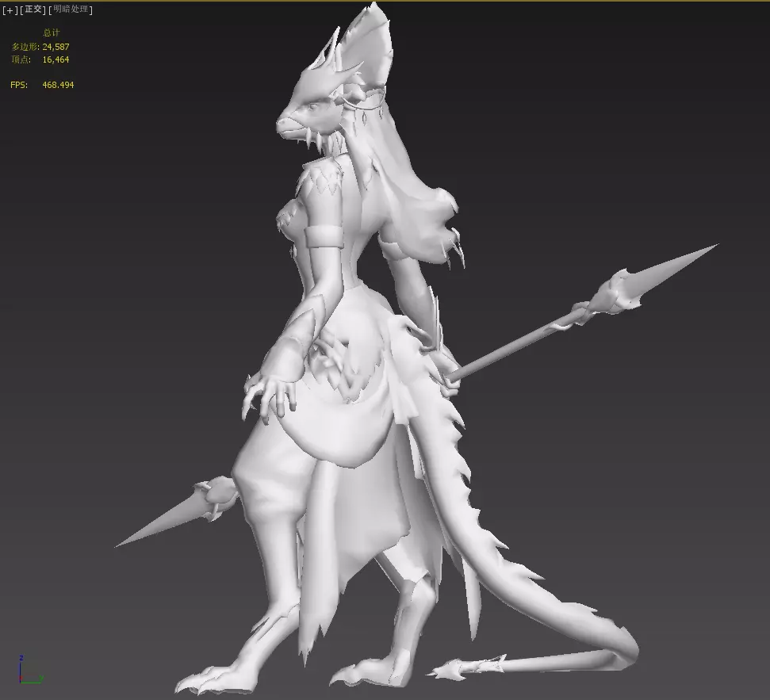770x700 pixels.
Task: Click the FPS value 468.494
Action: click(58, 85)
